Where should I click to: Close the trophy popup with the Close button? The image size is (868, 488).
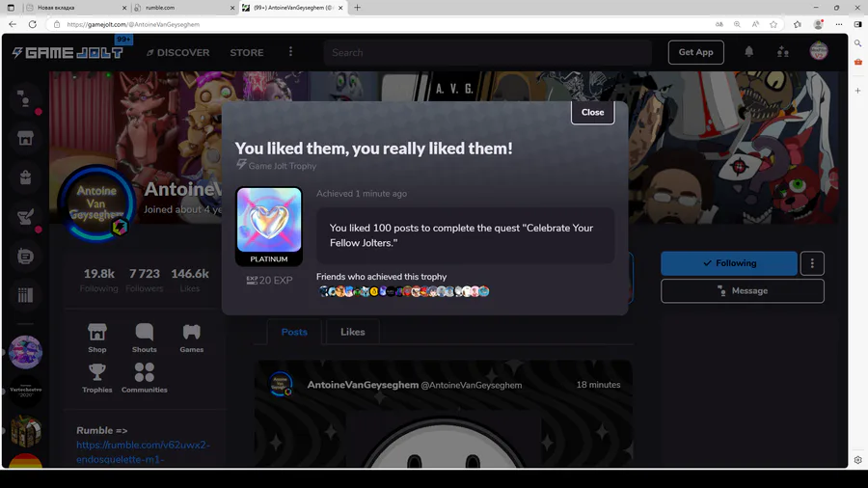coord(592,112)
